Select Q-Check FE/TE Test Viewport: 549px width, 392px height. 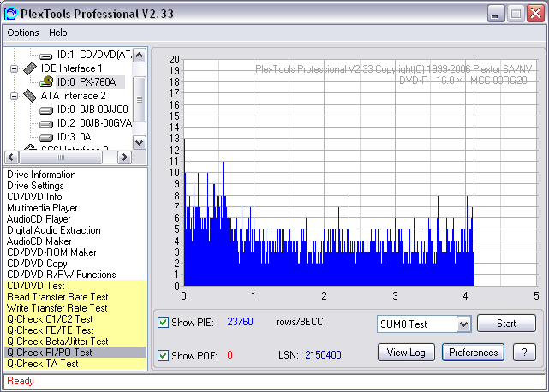[75, 330]
